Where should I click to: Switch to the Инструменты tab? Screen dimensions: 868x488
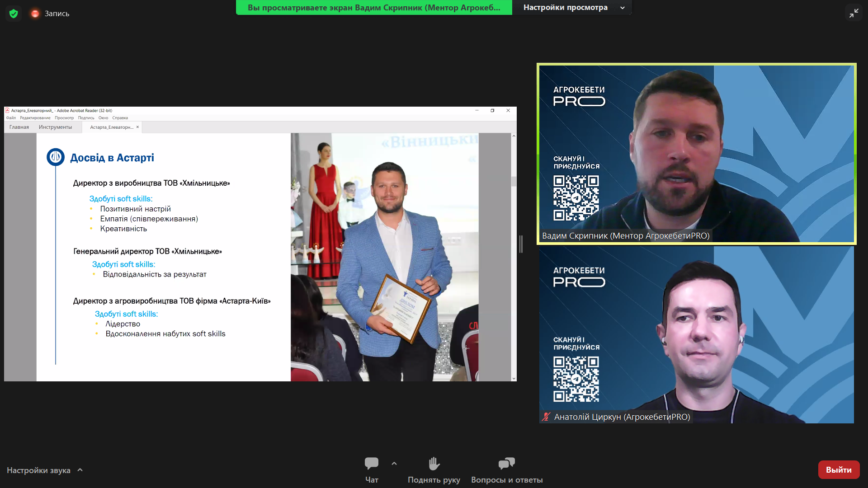coord(55,127)
